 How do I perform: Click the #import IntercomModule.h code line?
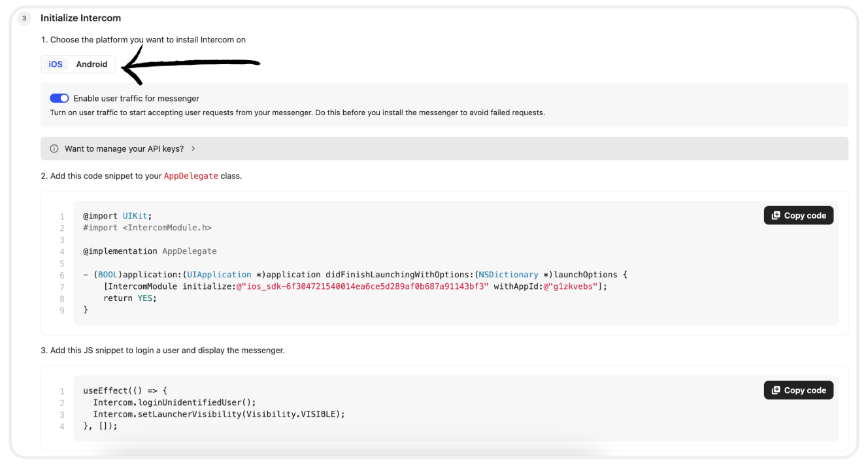click(147, 228)
